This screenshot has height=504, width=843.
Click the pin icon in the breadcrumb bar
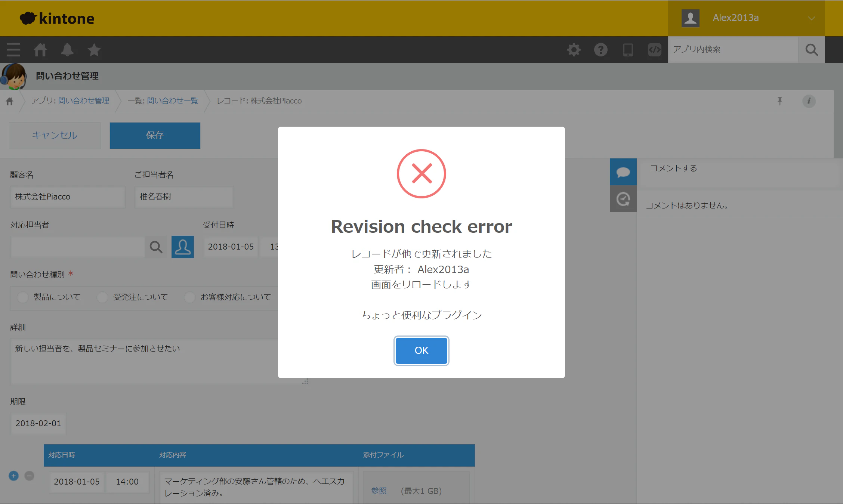(x=780, y=101)
